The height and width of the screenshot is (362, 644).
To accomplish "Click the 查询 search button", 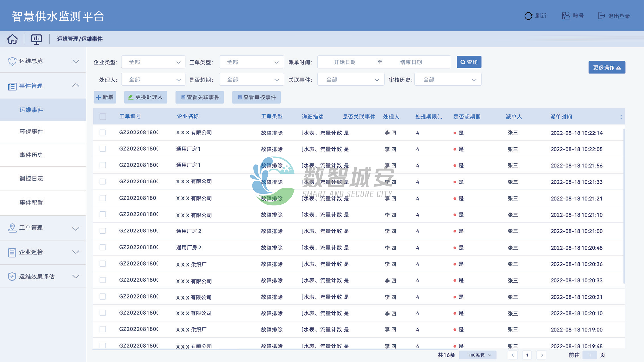I will [x=469, y=62].
